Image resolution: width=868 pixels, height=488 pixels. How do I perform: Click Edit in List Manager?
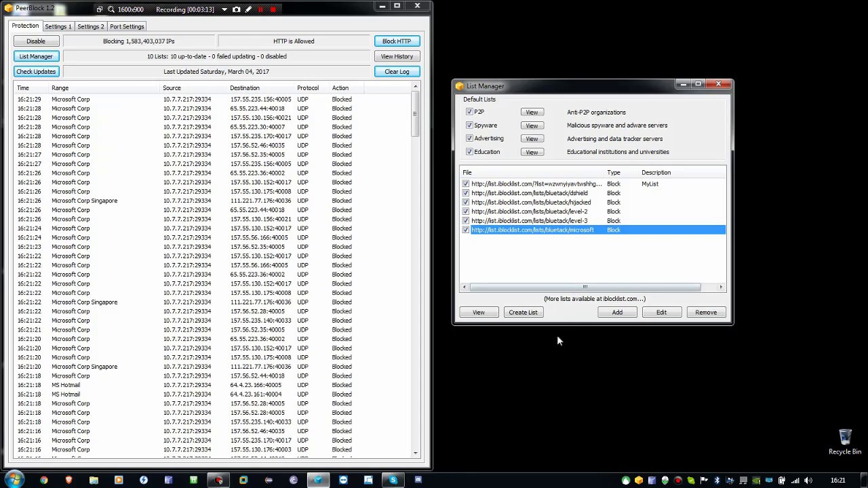click(661, 312)
